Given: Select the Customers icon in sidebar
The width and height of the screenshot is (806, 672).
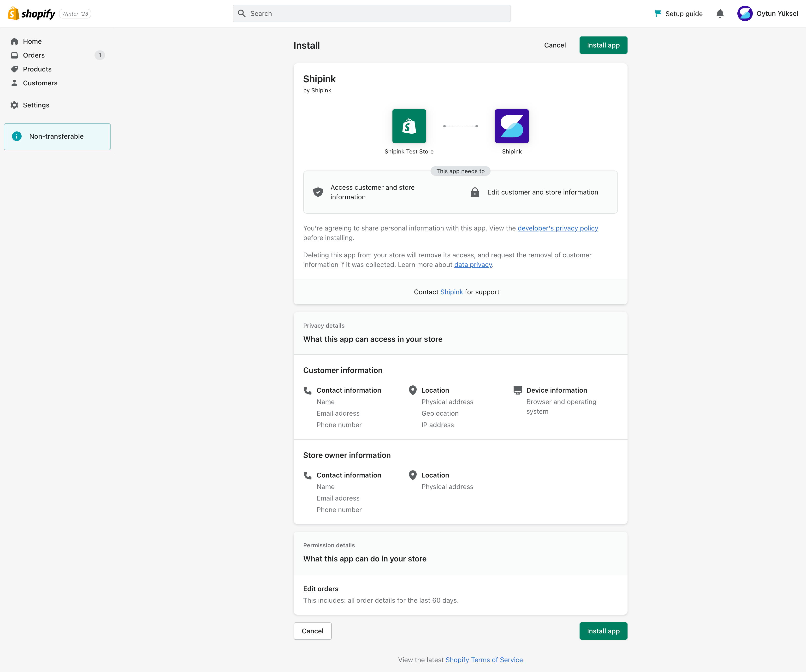Looking at the screenshot, I should tap(14, 83).
